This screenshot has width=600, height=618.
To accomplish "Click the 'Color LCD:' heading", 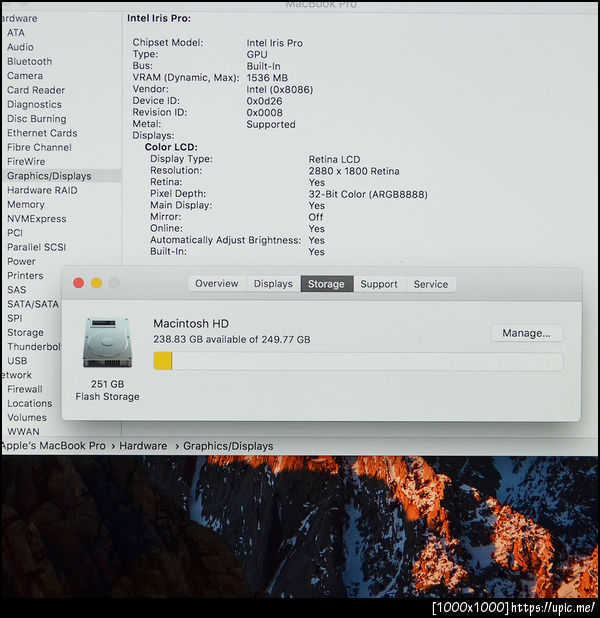I will pos(171,147).
